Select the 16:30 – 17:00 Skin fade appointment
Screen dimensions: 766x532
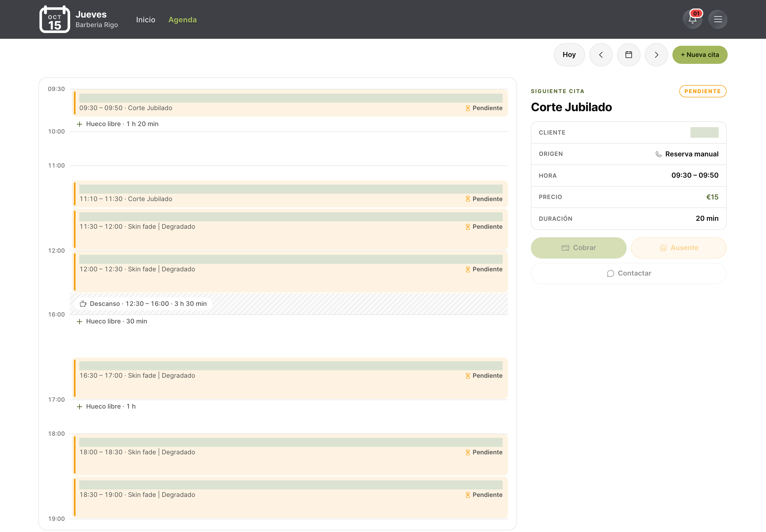(x=290, y=378)
